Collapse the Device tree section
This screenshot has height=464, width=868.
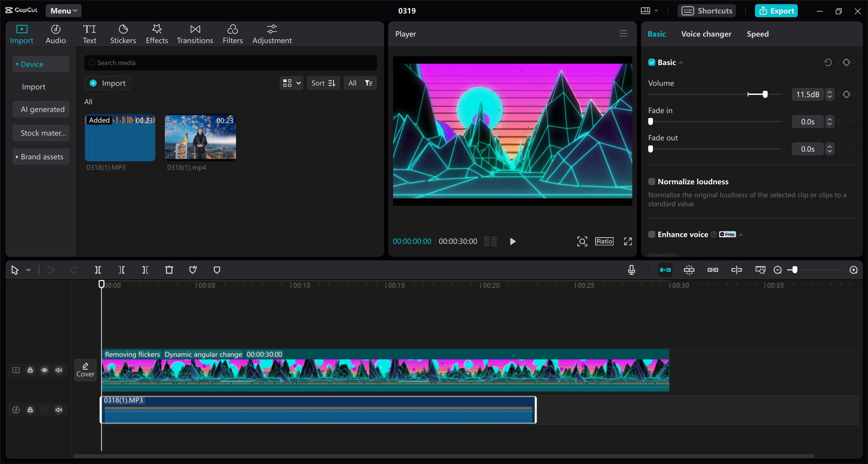[x=17, y=64]
